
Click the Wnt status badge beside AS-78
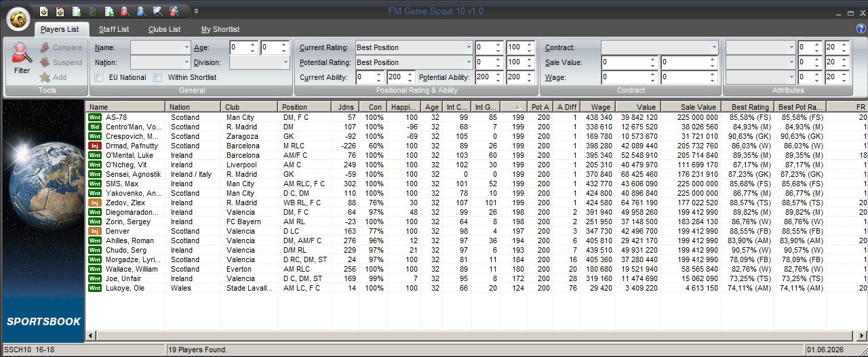[95, 117]
